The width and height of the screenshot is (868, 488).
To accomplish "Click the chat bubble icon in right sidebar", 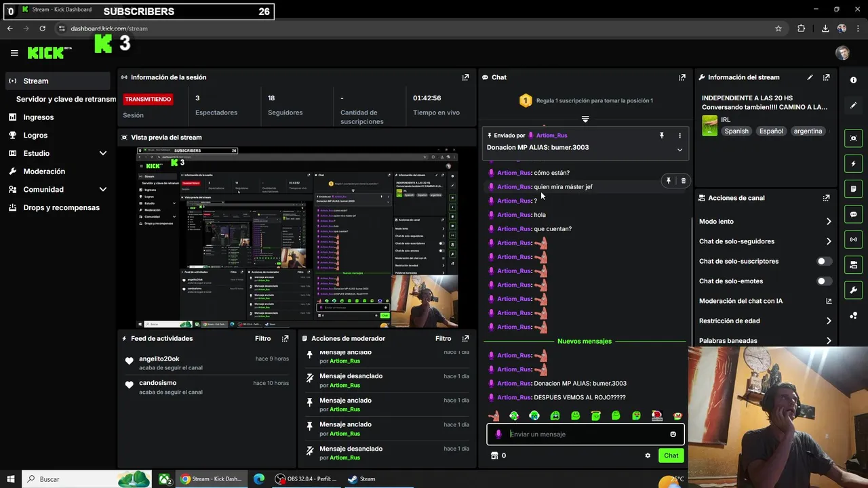I will (853, 214).
